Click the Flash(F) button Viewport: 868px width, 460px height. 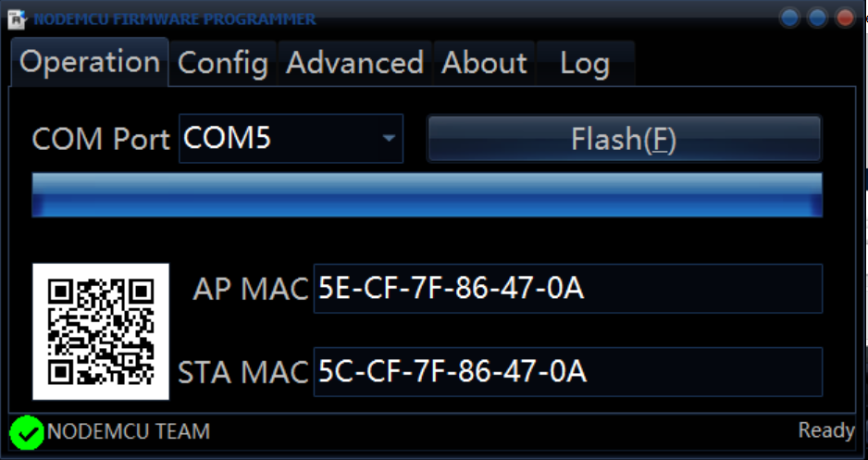pyautogui.click(x=624, y=139)
